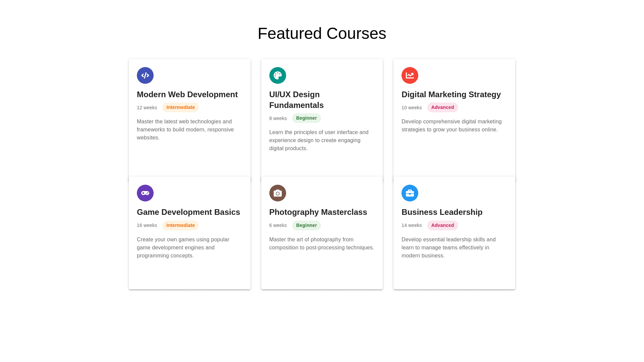Screen dimensions: 644x362
Task: Click the purple gamepad icon
Action: tap(145, 193)
